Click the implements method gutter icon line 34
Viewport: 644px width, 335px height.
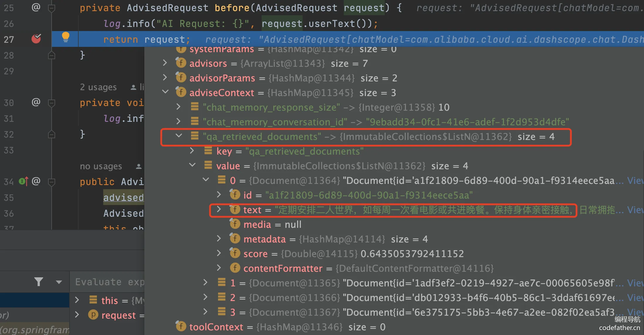coord(23,181)
